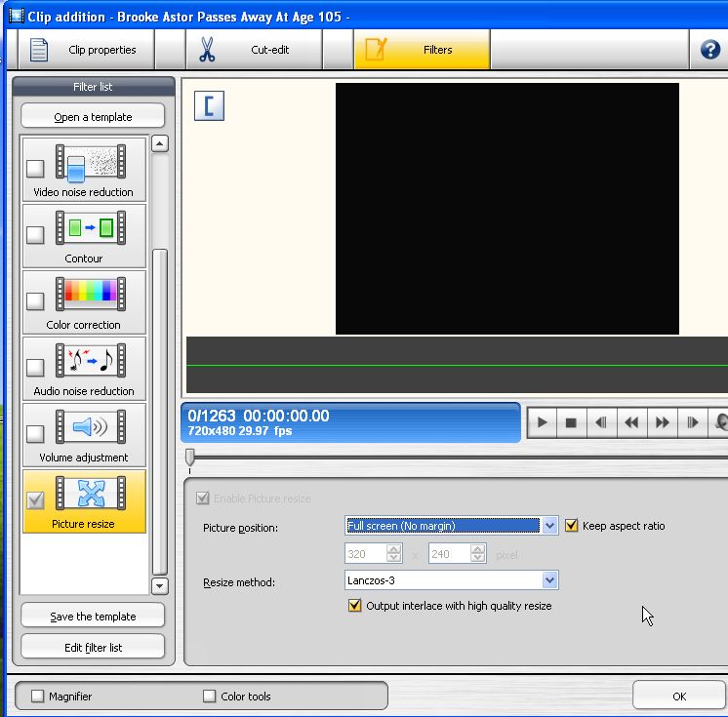728x717 pixels.
Task: Click the Filter list panel header
Action: 94,87
